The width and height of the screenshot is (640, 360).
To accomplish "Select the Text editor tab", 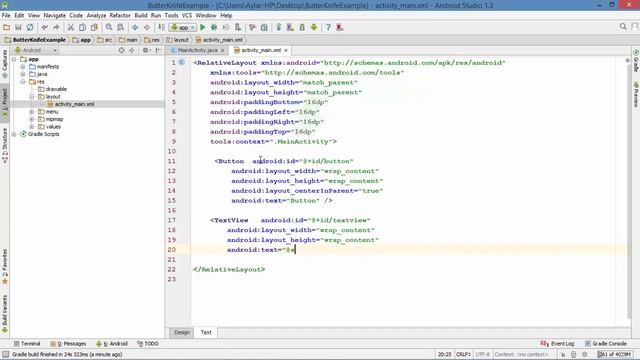I will click(x=206, y=332).
